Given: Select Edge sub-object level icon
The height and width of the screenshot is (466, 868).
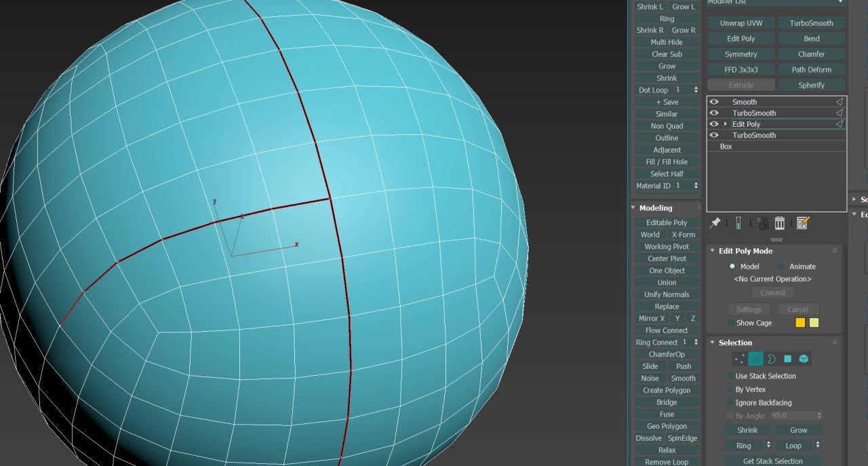Looking at the screenshot, I should (x=755, y=359).
